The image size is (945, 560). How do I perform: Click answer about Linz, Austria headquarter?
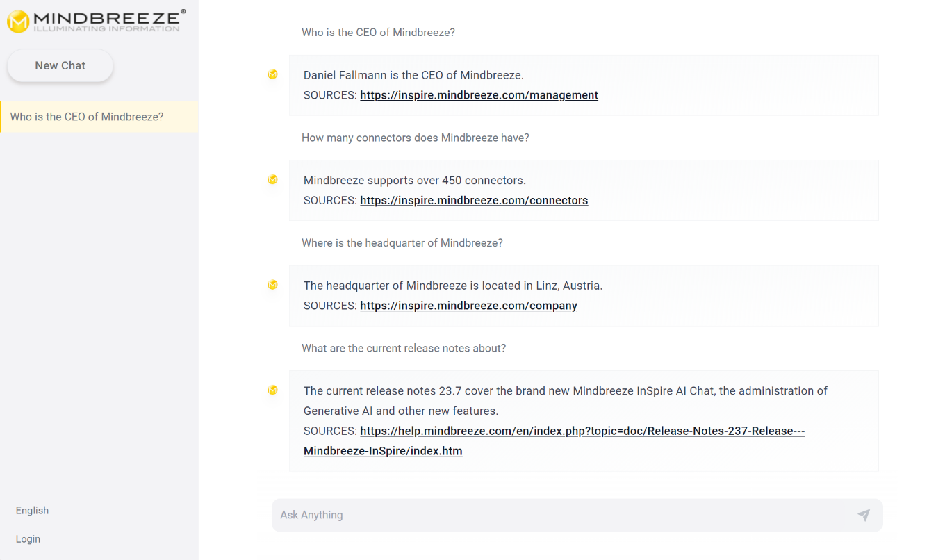(x=453, y=286)
